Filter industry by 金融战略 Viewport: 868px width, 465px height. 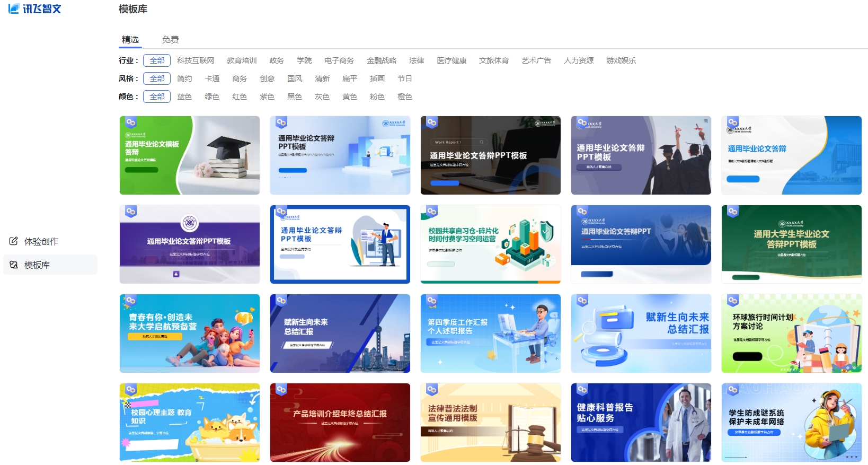[382, 60]
